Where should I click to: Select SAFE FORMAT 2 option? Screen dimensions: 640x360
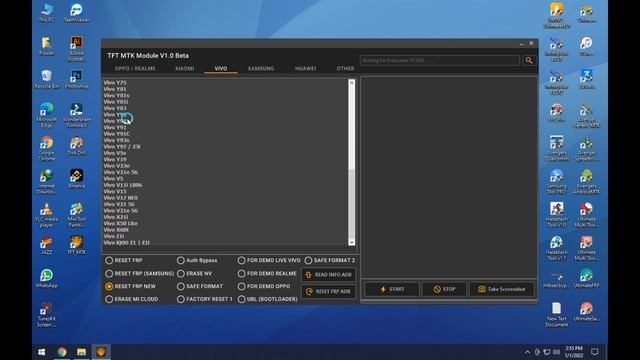330,260
